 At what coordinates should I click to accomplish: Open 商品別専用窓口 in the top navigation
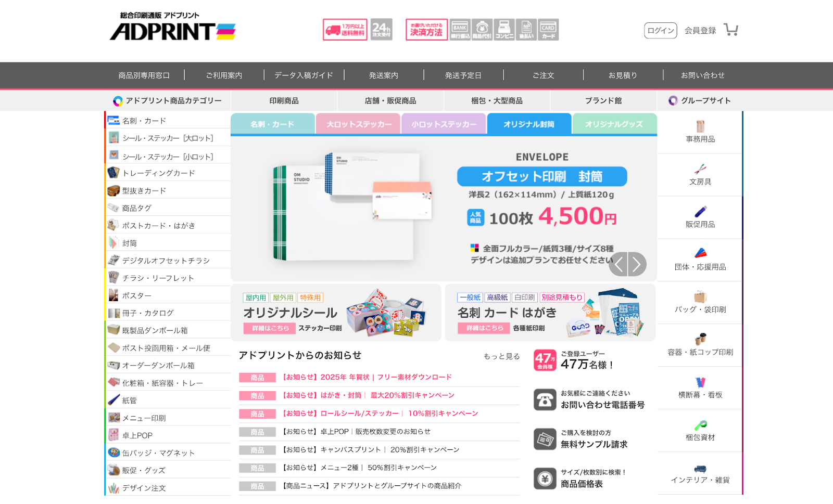[144, 75]
